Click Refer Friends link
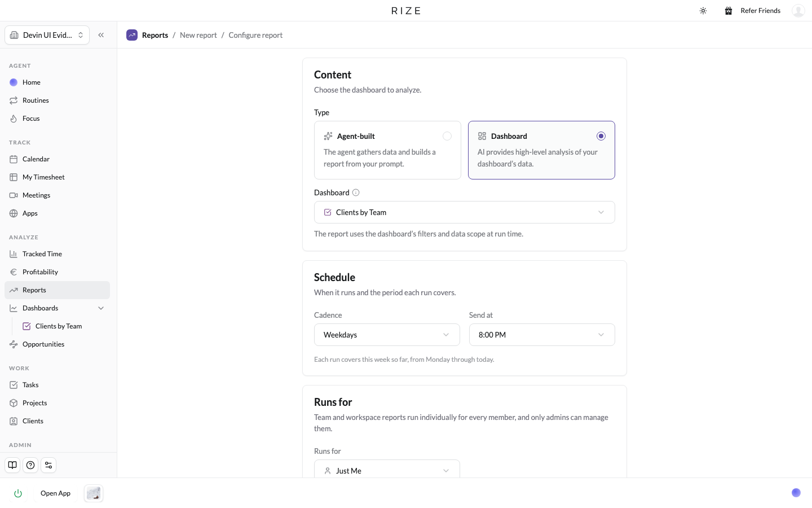 pyautogui.click(x=760, y=11)
